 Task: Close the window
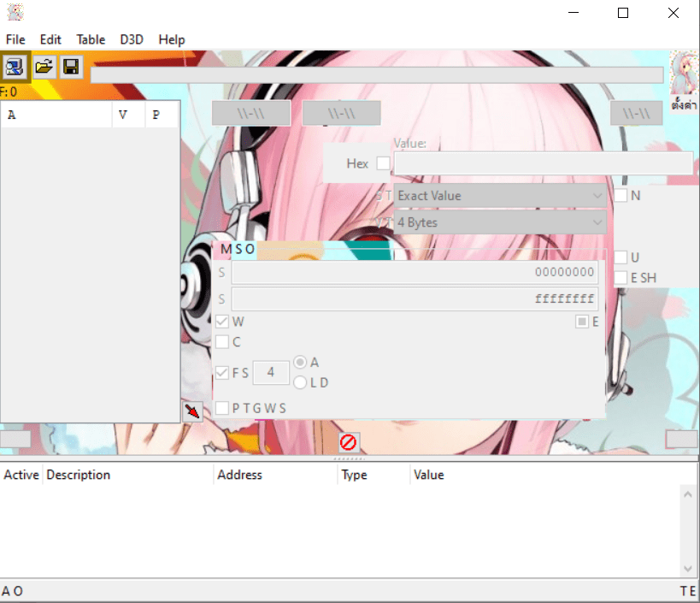[x=674, y=13]
